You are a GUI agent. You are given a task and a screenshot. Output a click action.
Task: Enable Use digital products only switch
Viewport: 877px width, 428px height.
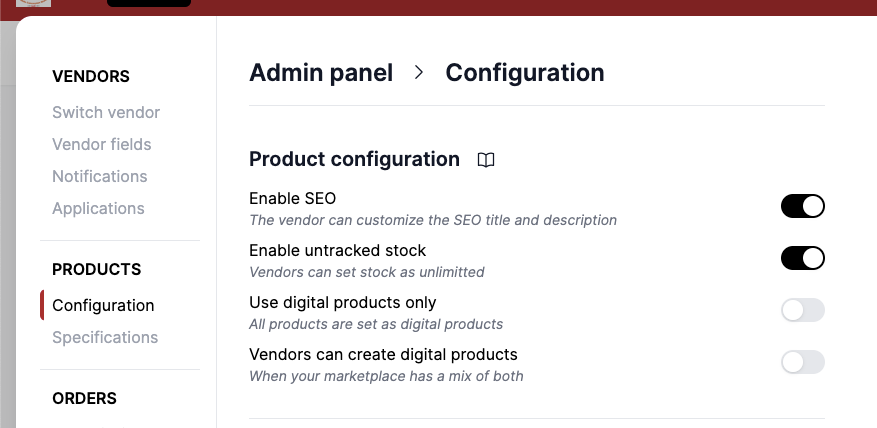tap(802, 310)
